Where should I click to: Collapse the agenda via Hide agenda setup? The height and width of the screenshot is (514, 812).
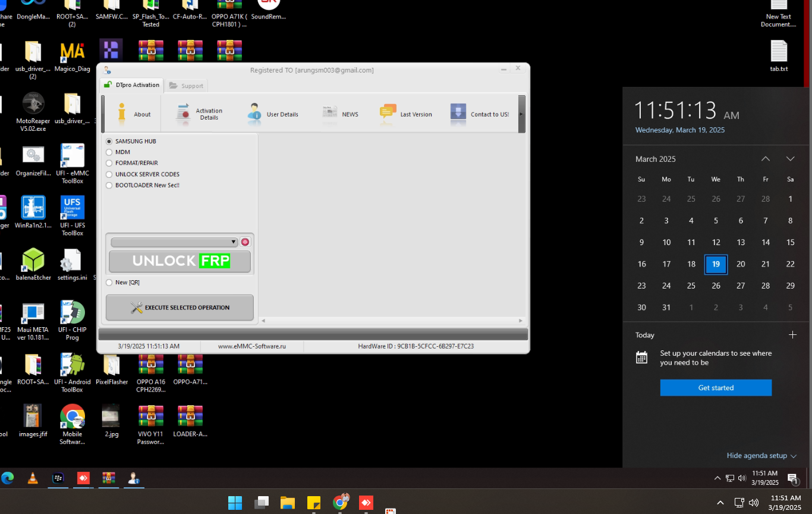761,456
